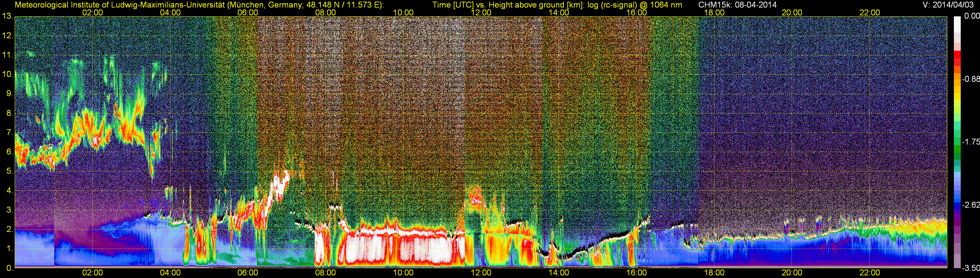Image resolution: width=980 pixels, height=278 pixels.
Task: Click the 16:00 label on bottom time axis
Action: coord(636,273)
